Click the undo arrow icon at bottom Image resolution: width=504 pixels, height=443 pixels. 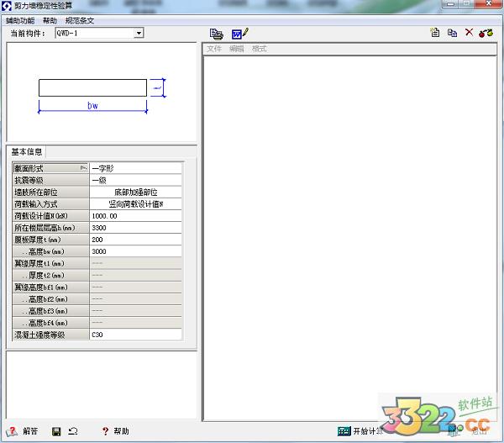coord(73,430)
